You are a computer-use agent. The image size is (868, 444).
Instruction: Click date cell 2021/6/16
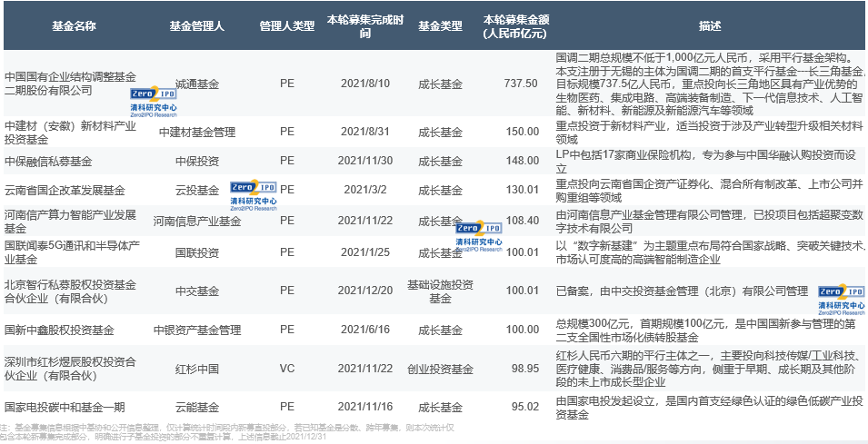364,331
